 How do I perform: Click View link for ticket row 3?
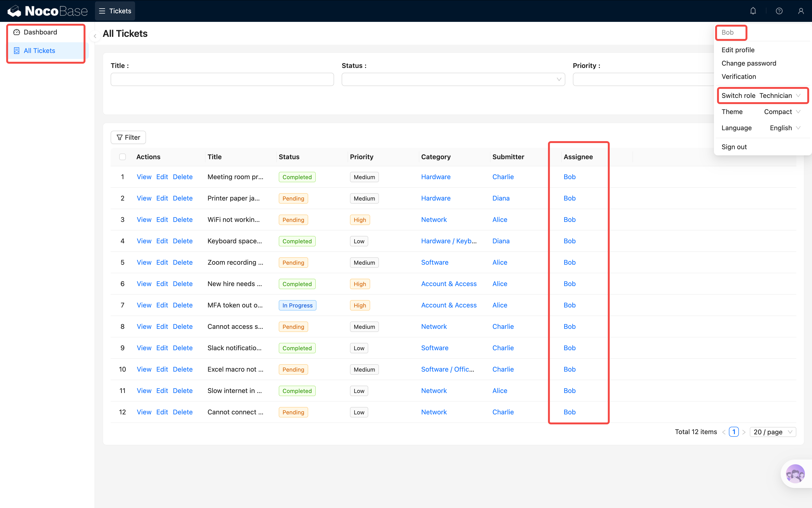[144, 220]
